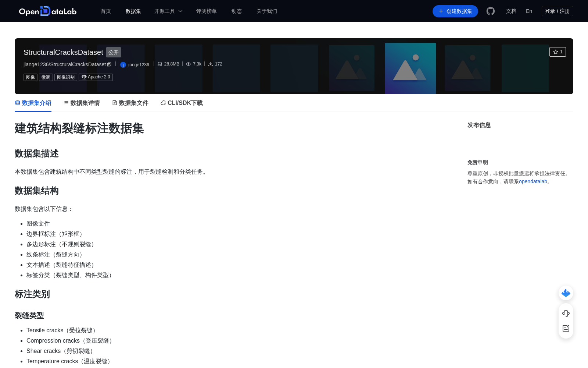This screenshot has height=368, width=588.
Task: Open 数据集 in top navigation
Action: pos(133,11)
